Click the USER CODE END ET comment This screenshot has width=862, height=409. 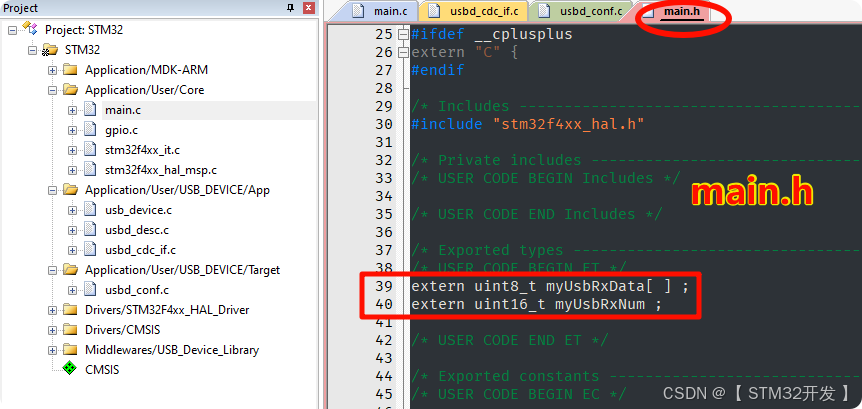510,340
